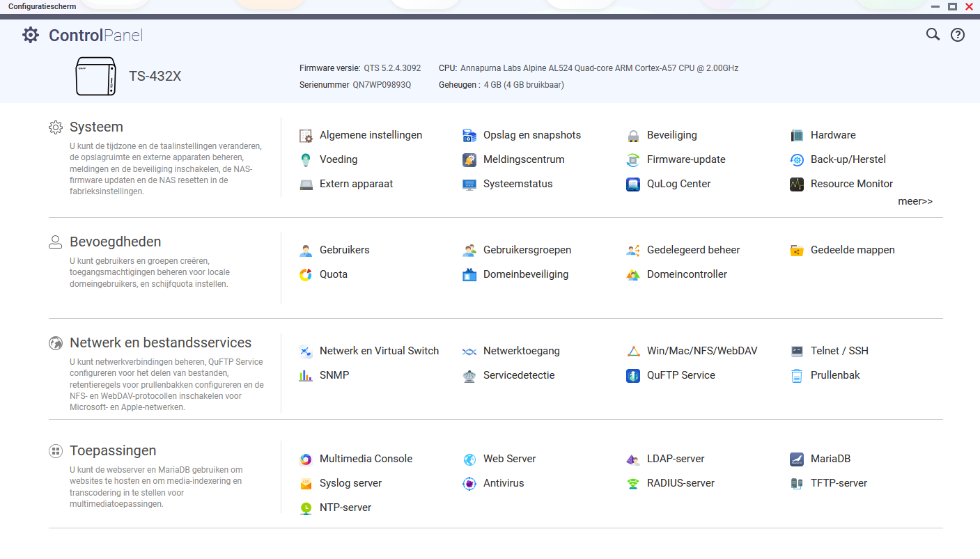The height and width of the screenshot is (559, 980).
Task: Minimize the Configuratiescherm window
Action: [x=935, y=6]
